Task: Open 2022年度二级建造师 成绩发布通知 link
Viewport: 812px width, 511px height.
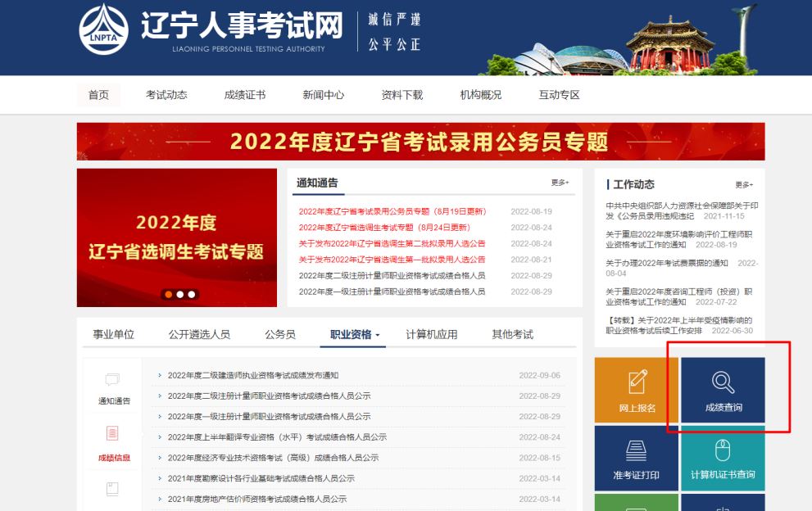Action: (x=253, y=375)
